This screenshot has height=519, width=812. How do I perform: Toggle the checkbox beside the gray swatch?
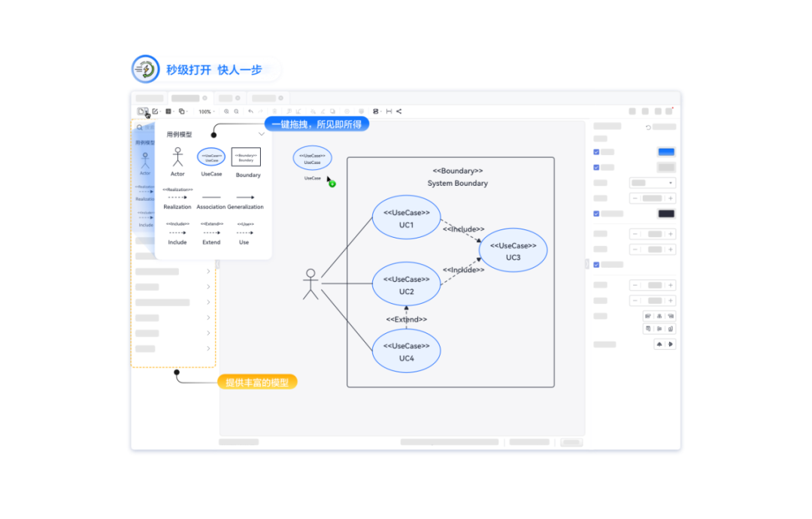point(596,168)
